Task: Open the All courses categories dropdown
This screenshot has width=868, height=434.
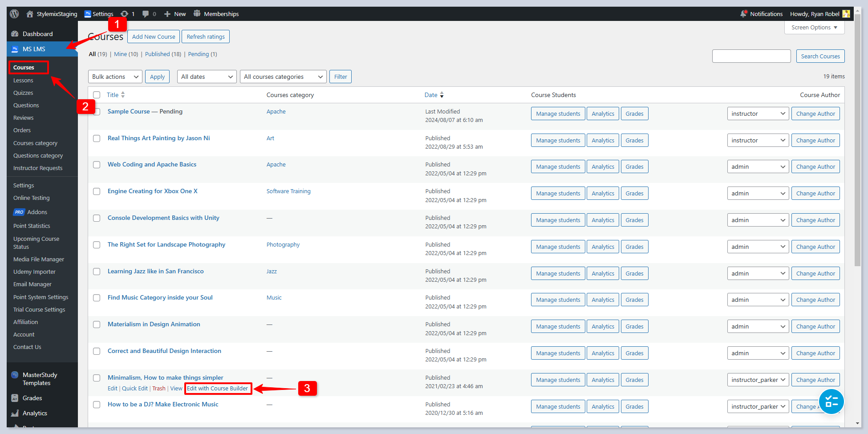Action: pos(283,77)
